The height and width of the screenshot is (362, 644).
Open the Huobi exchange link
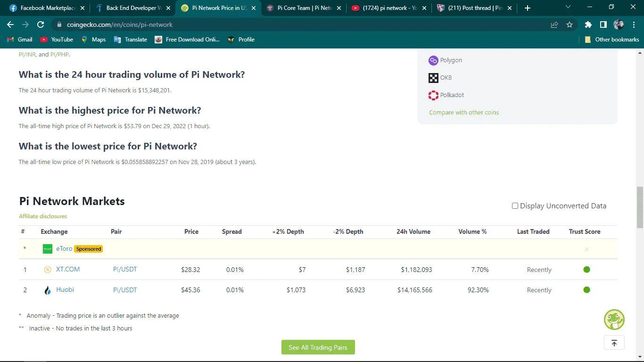coord(65,289)
